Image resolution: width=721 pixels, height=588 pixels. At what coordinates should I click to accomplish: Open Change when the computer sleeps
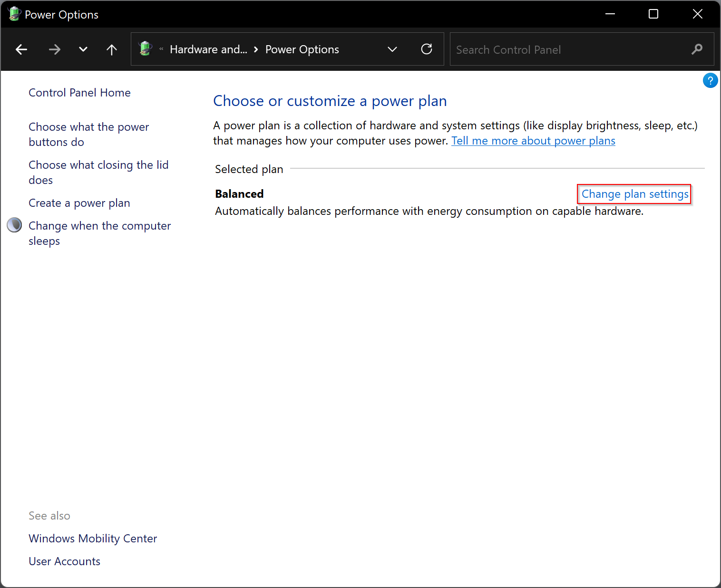click(x=99, y=233)
